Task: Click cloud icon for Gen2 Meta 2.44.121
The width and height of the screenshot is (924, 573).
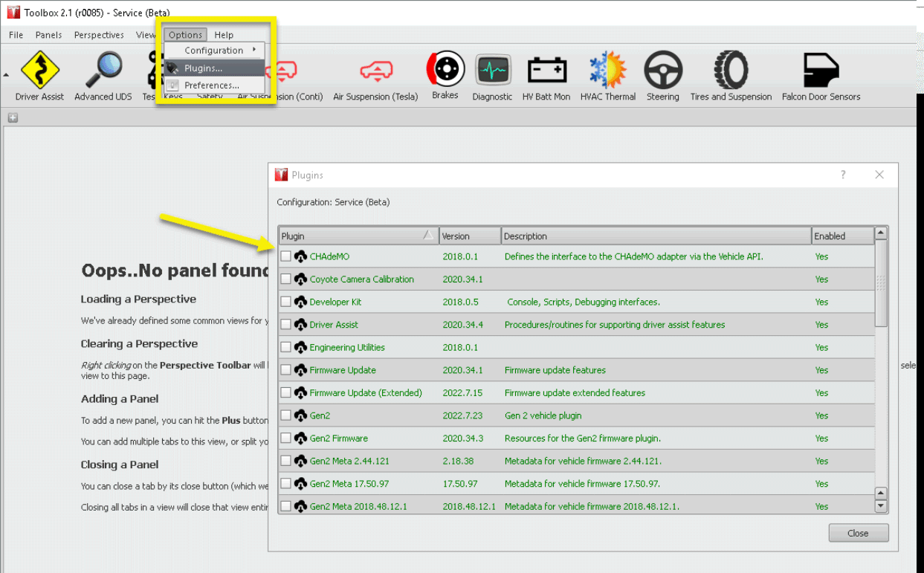Action: pyautogui.click(x=300, y=461)
